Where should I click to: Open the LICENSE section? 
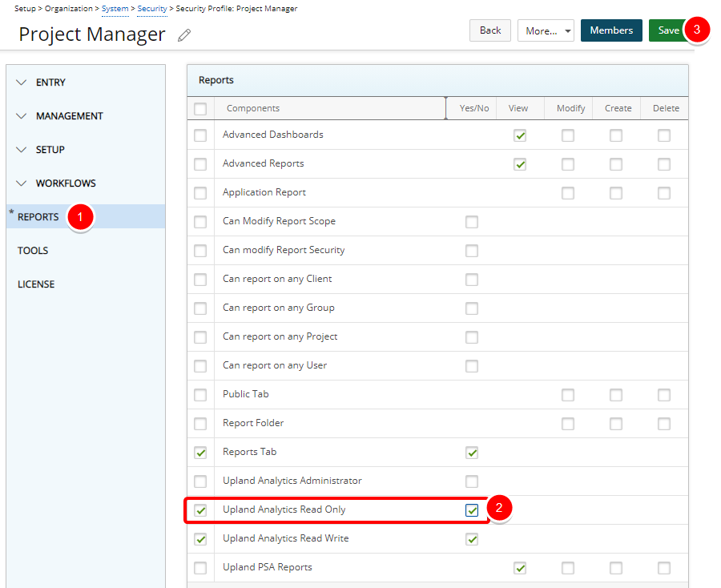coord(36,284)
